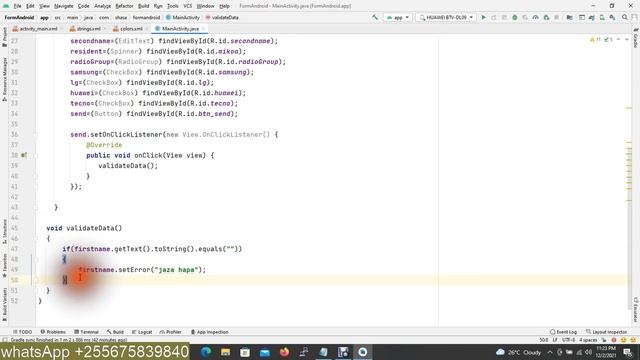Viewport: 640px width, 360px height.
Task: Open the Refactor menu
Action: [124, 6]
